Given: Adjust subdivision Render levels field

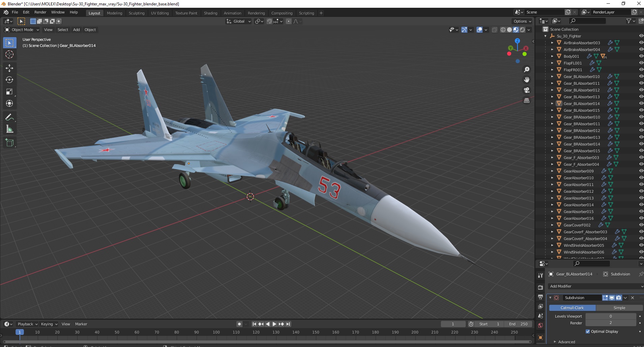Looking at the screenshot, I should (x=611, y=323).
